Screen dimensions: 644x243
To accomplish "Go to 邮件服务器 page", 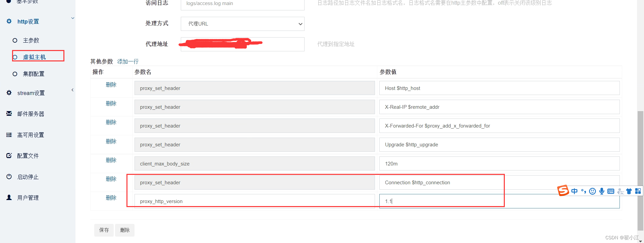I will (31, 114).
